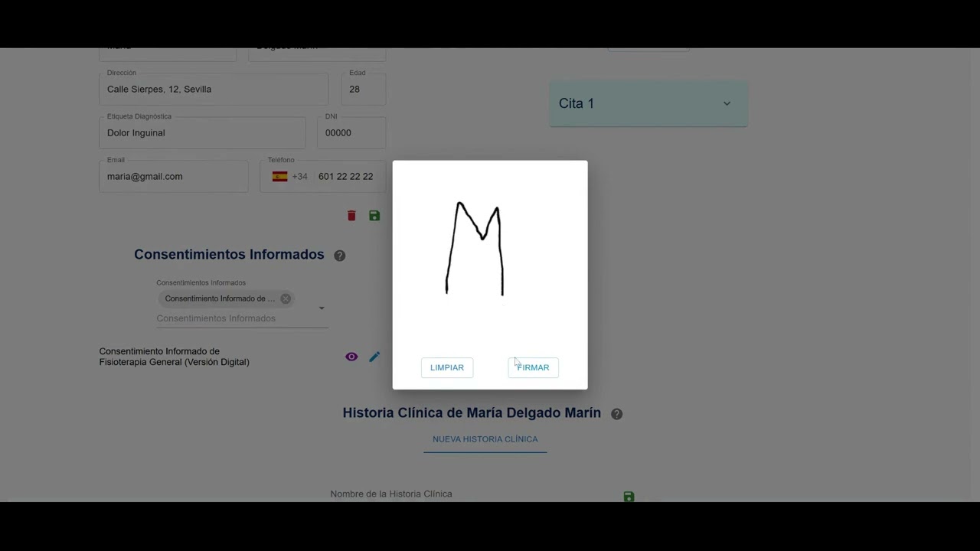Image resolution: width=980 pixels, height=551 pixels.
Task: Click the DNI field showing 00000
Action: 351,132
